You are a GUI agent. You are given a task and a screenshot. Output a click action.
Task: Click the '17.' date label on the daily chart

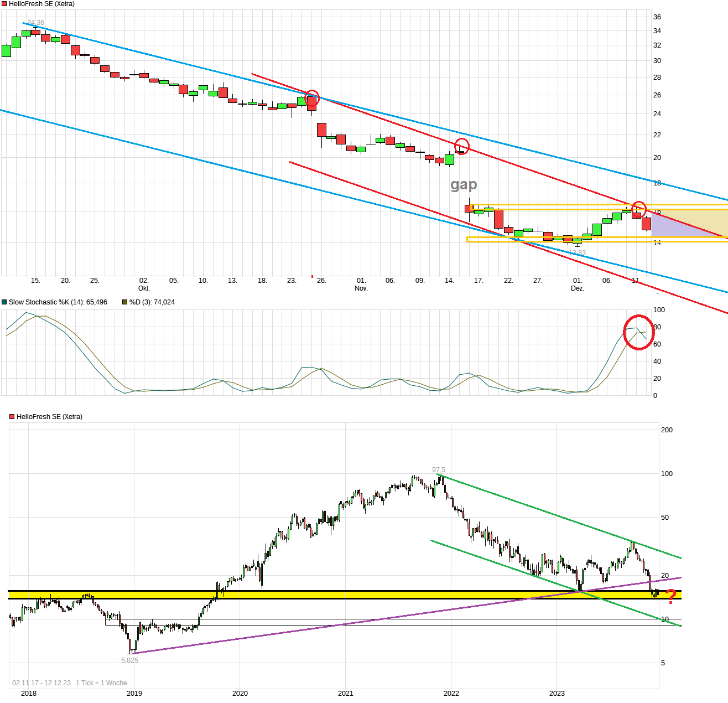[479, 281]
